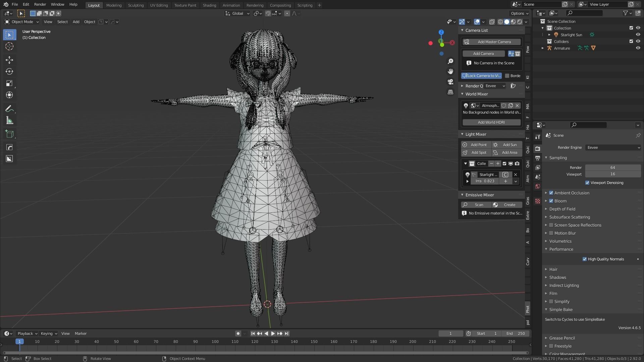Hide the Collection in viewport
644x362 pixels.
[x=638, y=28]
